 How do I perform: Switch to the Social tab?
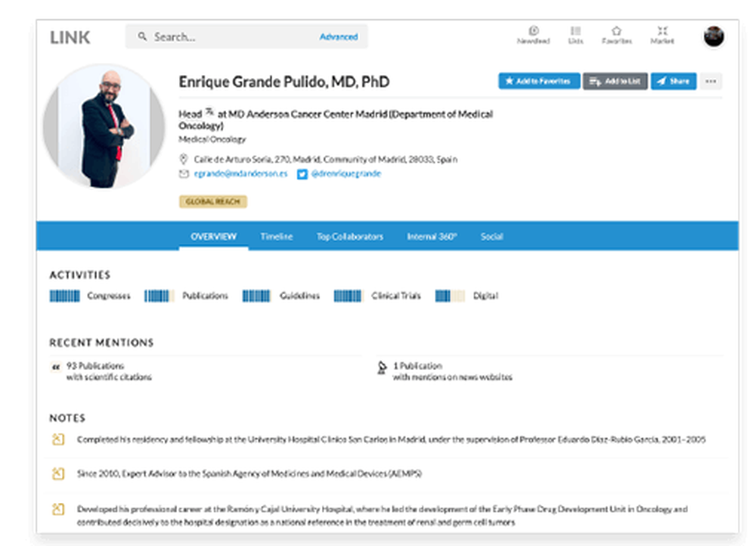click(x=492, y=237)
